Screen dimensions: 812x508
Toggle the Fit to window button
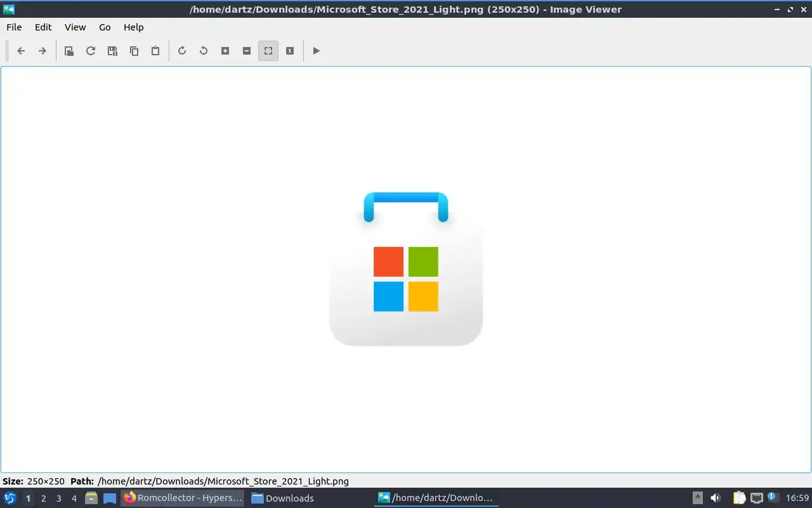tap(268, 51)
